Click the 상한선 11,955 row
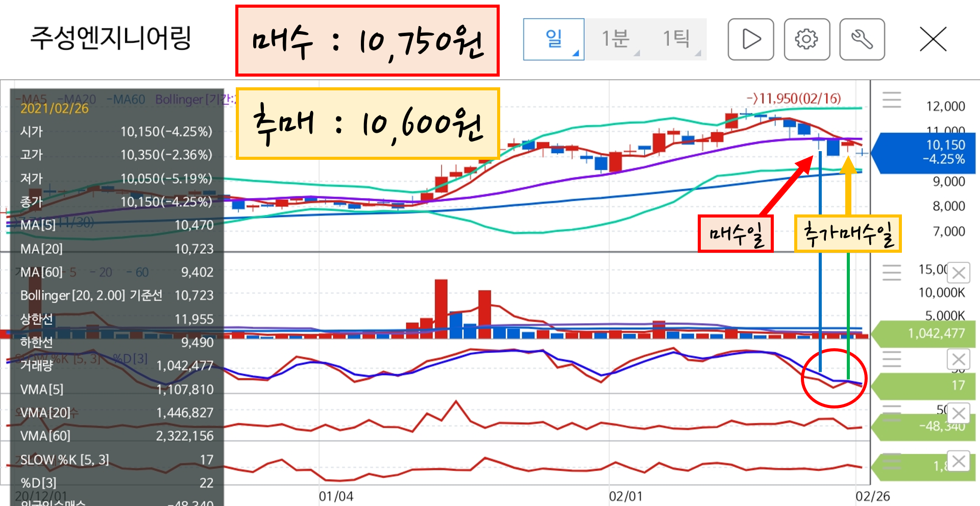The image size is (980, 506). pyautogui.click(x=116, y=319)
